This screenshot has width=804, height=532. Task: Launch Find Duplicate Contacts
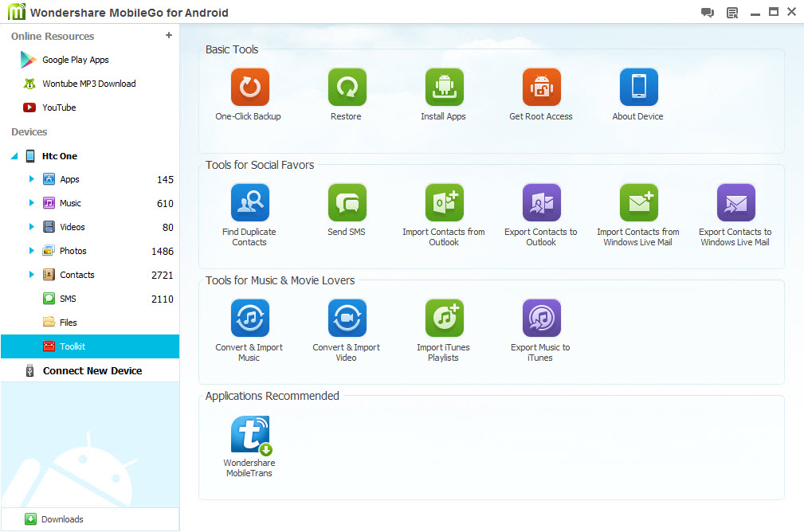(x=249, y=202)
